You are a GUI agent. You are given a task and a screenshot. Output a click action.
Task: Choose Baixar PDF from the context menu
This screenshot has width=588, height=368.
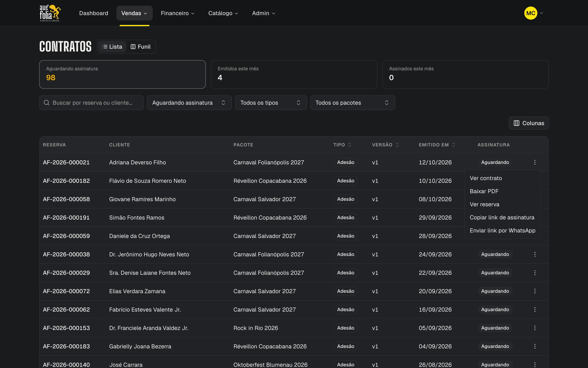point(502,191)
